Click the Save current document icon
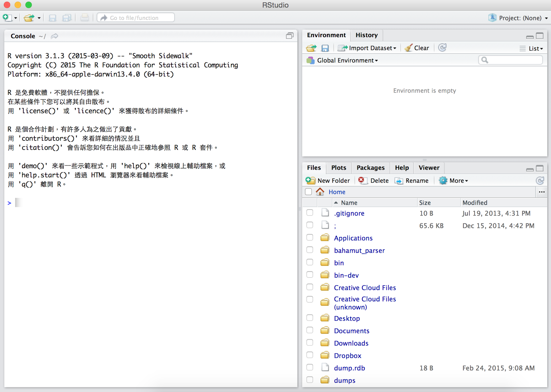 pyautogui.click(x=52, y=18)
